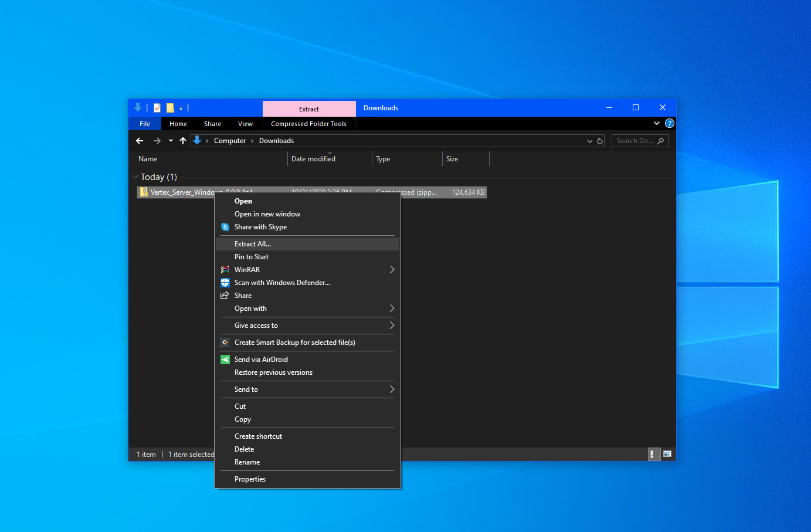Open Properties from the context menu
The width and height of the screenshot is (811, 532).
(x=250, y=479)
